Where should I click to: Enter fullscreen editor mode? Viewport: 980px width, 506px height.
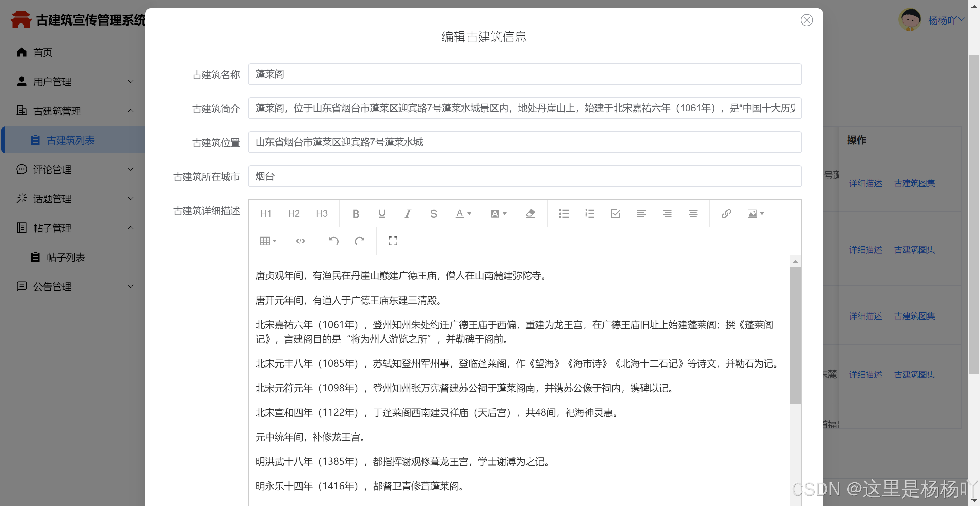coord(393,241)
